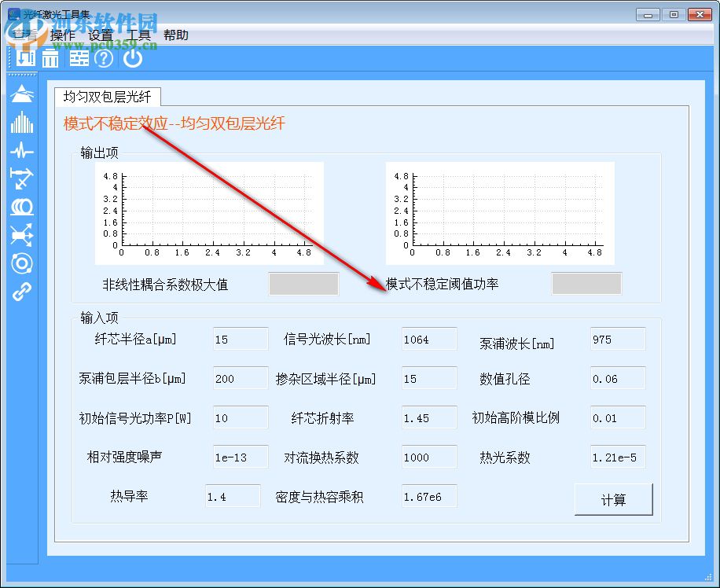Viewport: 720px width, 588px height.
Task: Select the pulse waveform tool
Action: point(21,152)
